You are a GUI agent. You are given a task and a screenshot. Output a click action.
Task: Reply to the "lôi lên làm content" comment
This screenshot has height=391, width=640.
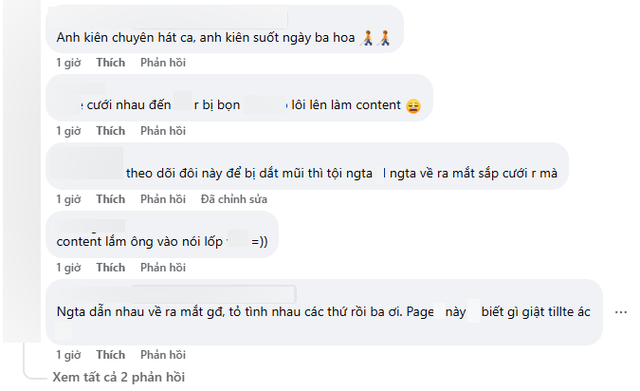[163, 131]
